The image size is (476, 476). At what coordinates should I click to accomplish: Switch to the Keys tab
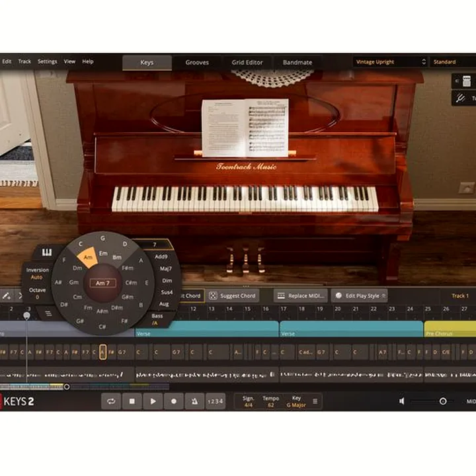coord(147,62)
